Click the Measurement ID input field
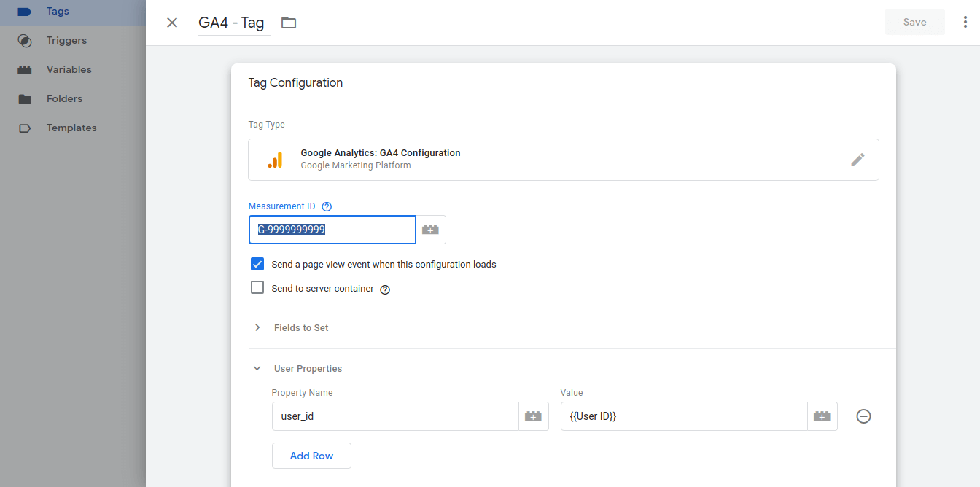 pyautogui.click(x=332, y=230)
